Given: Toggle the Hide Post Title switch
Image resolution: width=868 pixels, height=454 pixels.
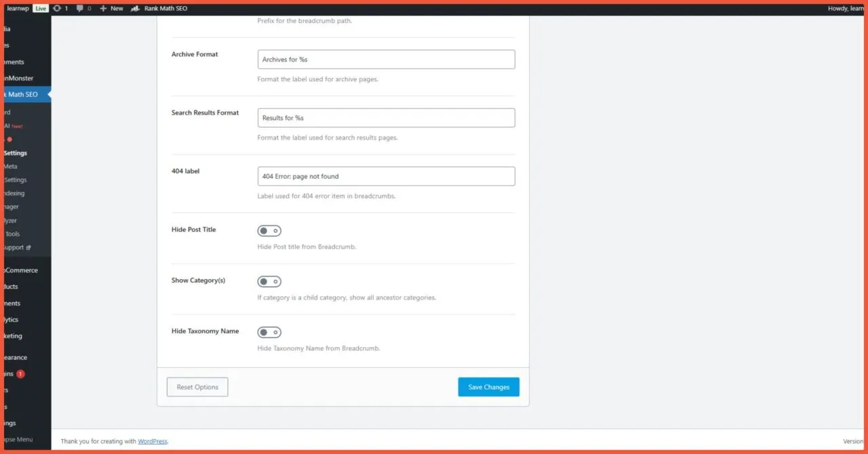Looking at the screenshot, I should 269,231.
